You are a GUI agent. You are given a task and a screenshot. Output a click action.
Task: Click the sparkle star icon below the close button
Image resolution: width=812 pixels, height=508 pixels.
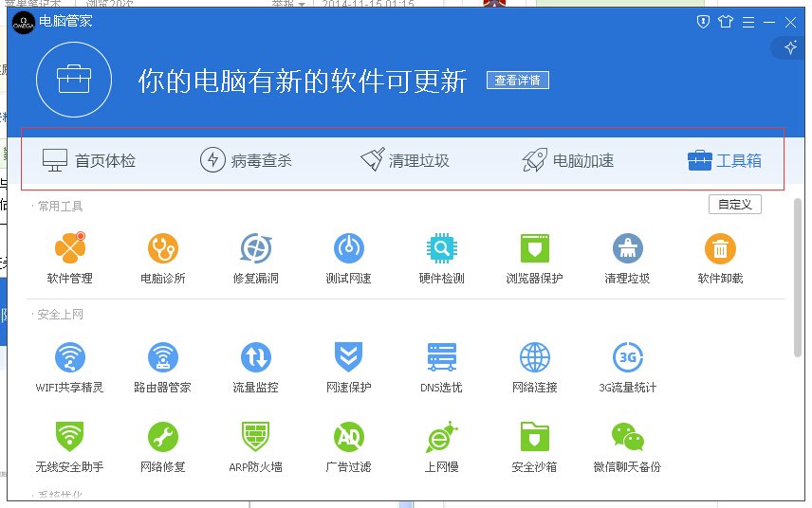click(790, 48)
